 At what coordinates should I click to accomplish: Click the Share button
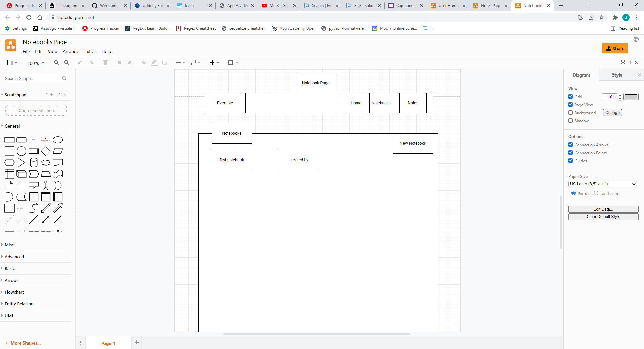tap(615, 48)
